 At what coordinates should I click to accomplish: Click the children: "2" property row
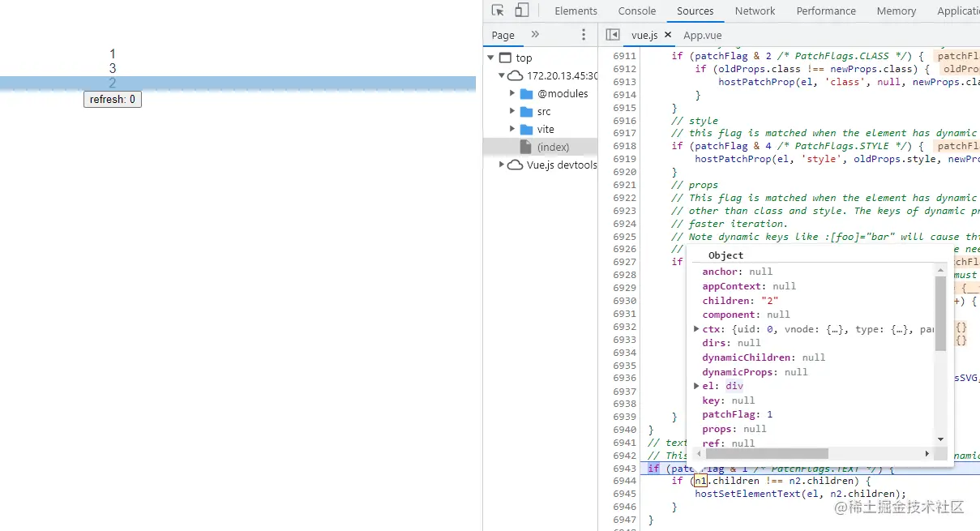coord(740,300)
